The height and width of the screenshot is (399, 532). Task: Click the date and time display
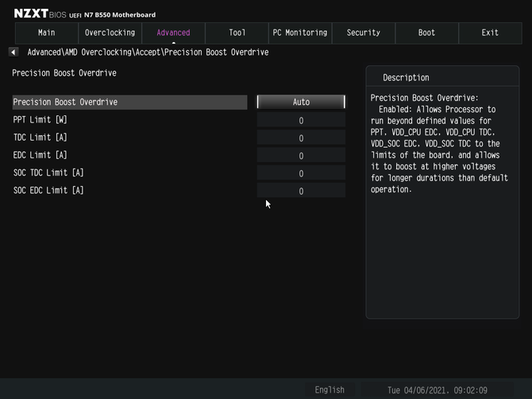[x=438, y=390]
